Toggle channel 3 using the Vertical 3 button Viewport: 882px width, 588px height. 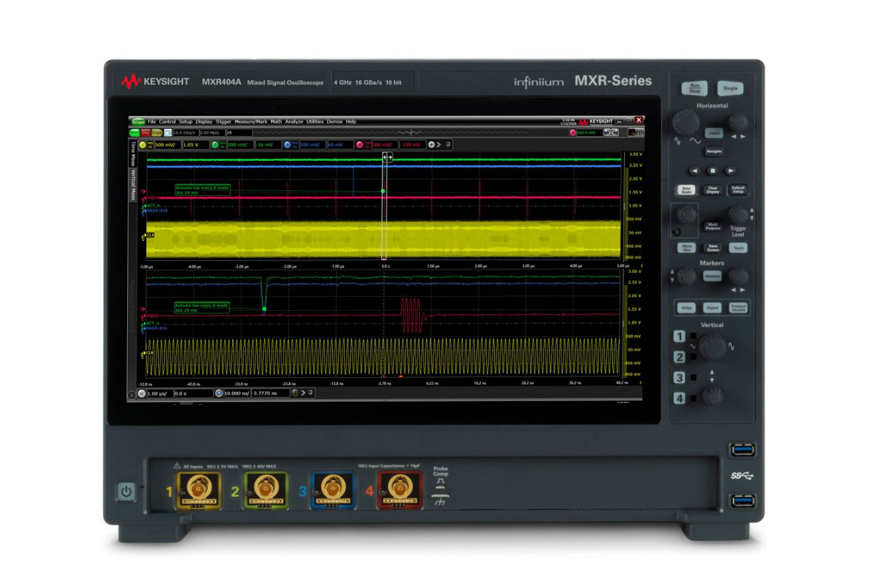tap(680, 378)
